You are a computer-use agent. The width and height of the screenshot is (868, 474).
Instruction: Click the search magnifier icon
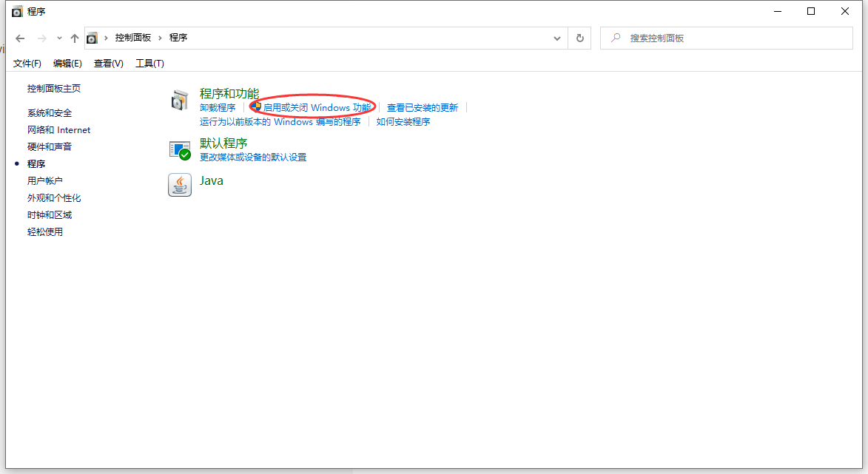coord(616,38)
